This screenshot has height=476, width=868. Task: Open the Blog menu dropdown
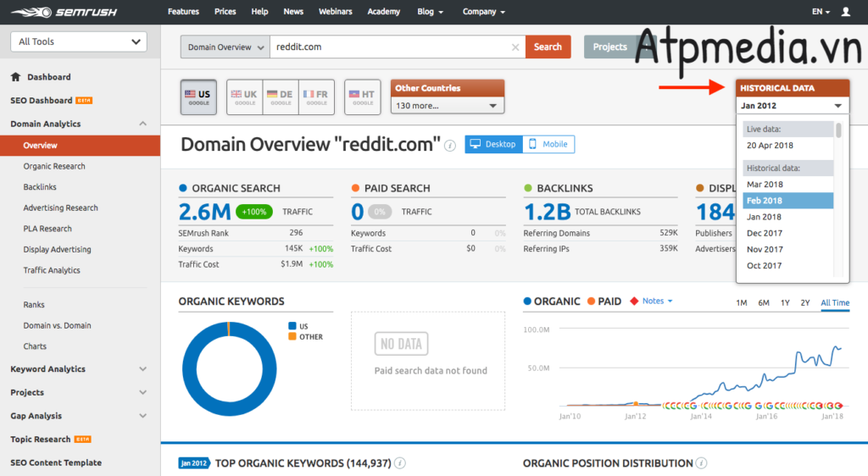(x=430, y=12)
